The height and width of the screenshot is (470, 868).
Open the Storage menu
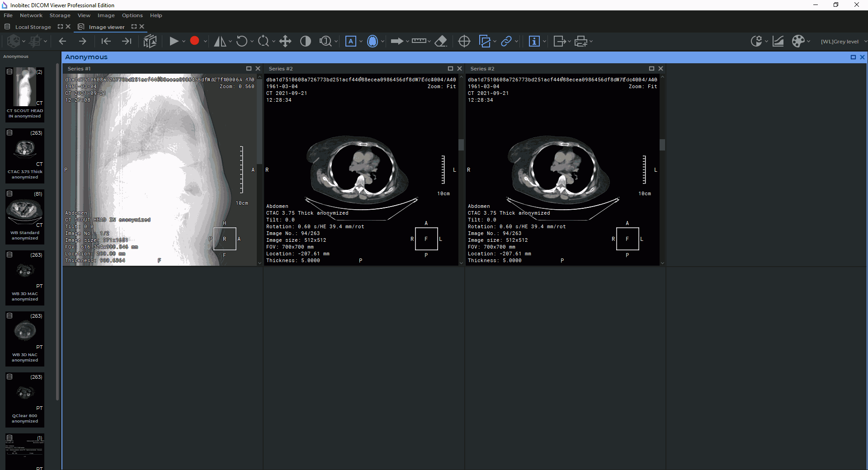60,15
